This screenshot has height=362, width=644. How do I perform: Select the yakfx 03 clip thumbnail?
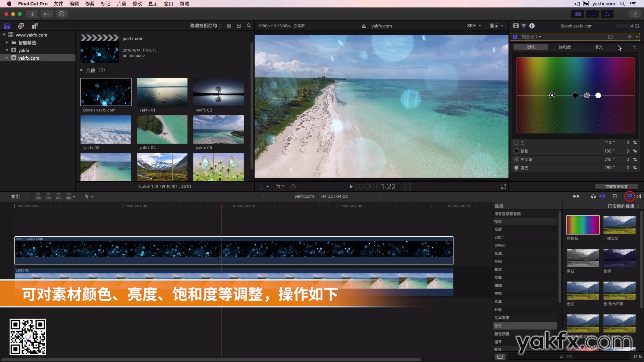(x=106, y=130)
